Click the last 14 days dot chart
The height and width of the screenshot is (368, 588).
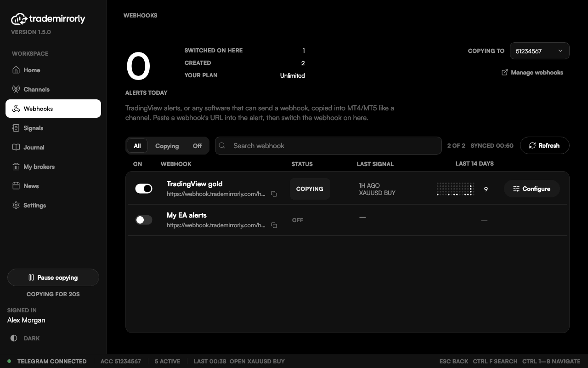tap(455, 189)
